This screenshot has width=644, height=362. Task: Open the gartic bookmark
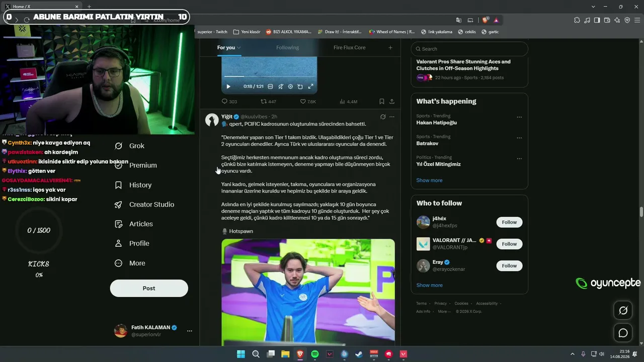[x=490, y=32]
